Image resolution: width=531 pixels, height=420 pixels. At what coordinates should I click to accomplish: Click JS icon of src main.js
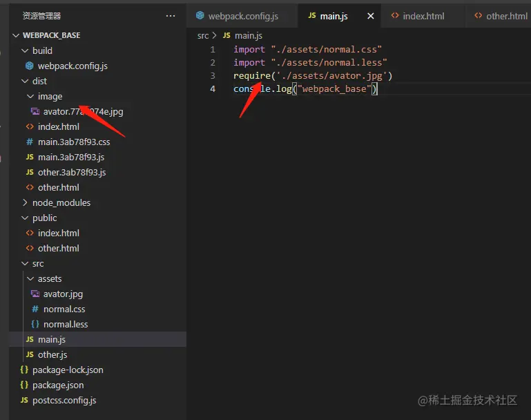(x=30, y=339)
